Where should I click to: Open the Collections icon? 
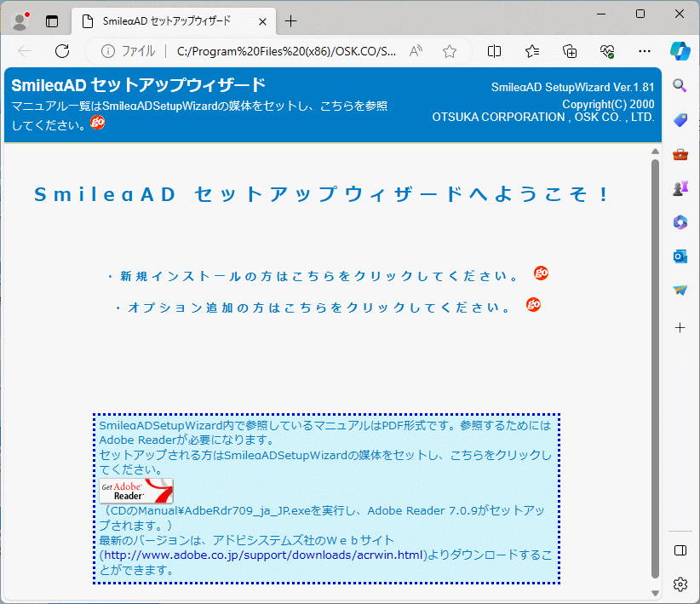click(570, 51)
